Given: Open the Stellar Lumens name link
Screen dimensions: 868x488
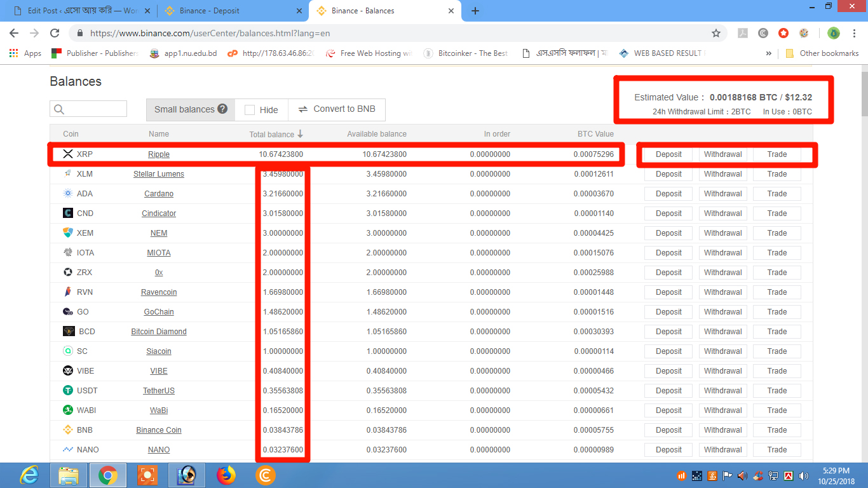Looking at the screenshot, I should (159, 174).
